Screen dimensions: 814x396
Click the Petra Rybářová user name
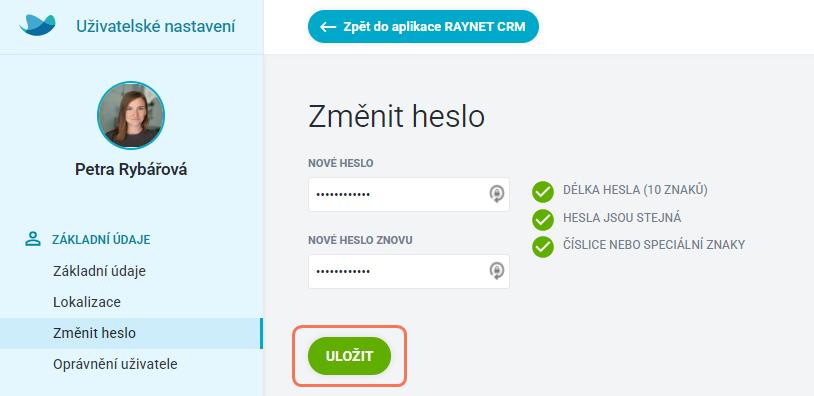131,169
